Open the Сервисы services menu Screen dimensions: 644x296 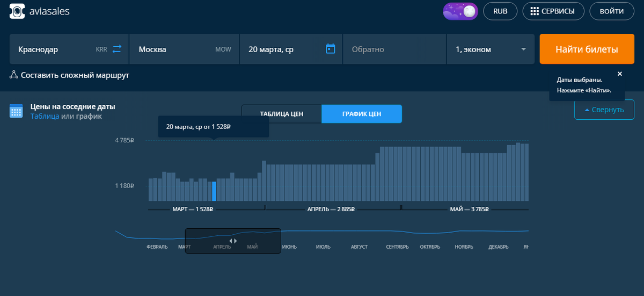[553, 11]
